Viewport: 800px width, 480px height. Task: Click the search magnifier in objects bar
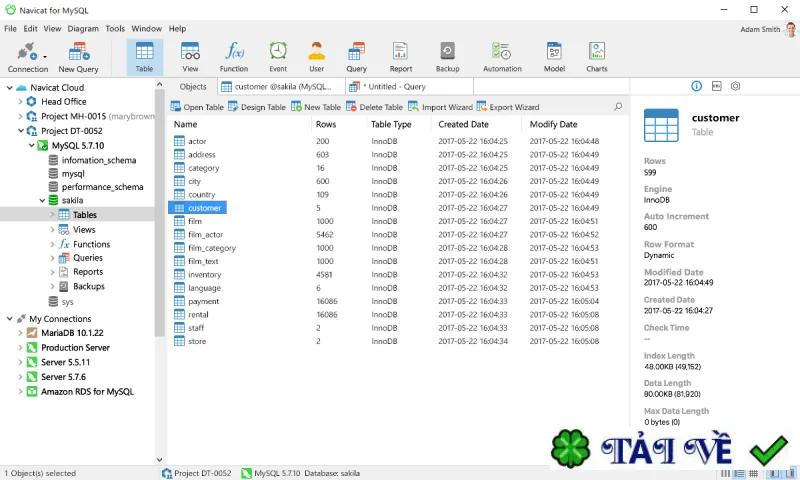pos(618,107)
